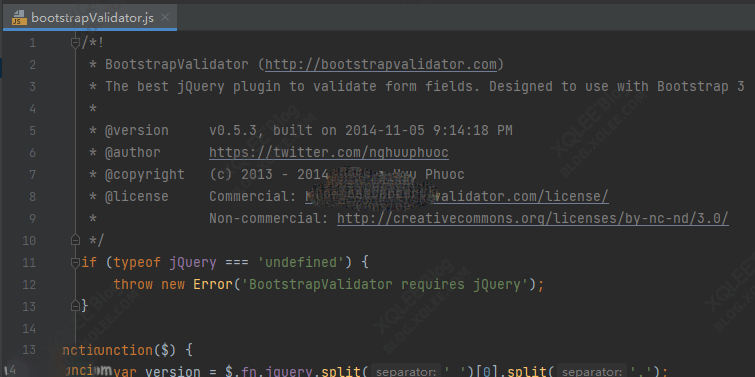Click the typeof keyword on line 11
The height and width of the screenshot is (377, 755).
click(137, 262)
